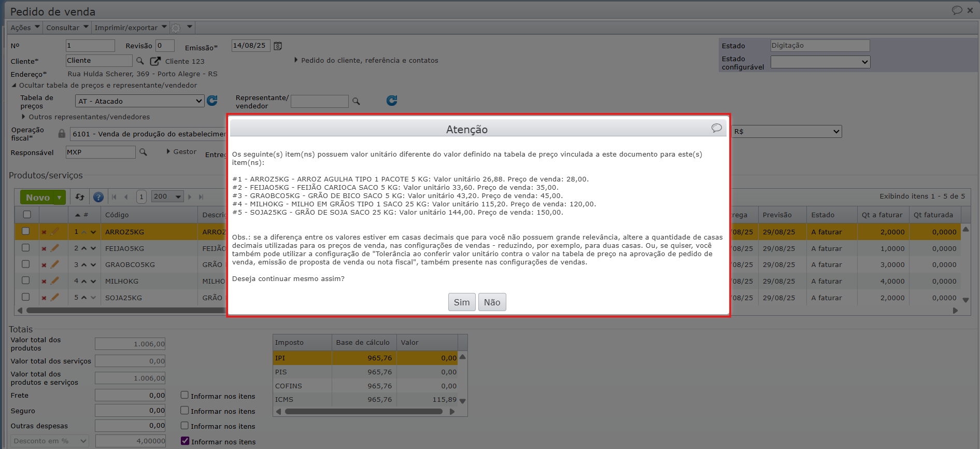This screenshot has width=980, height=449.
Task: Open the calendar picker for Emissão
Action: pyautogui.click(x=278, y=46)
